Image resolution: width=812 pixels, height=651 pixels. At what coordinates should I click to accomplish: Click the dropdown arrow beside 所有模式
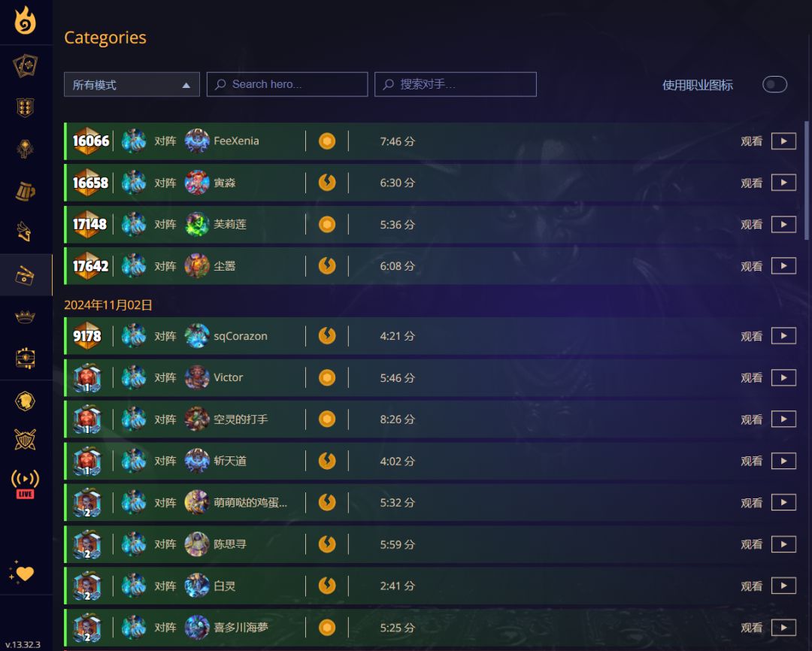click(186, 86)
